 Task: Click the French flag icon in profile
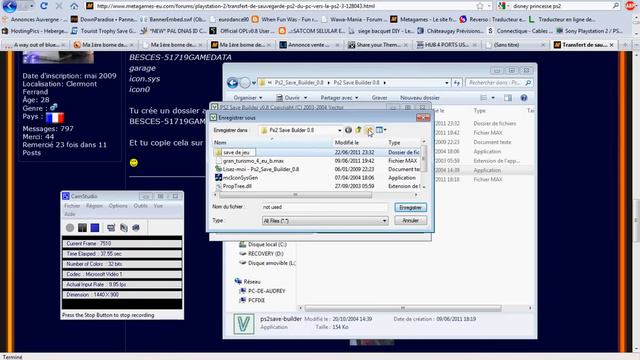(x=55, y=118)
